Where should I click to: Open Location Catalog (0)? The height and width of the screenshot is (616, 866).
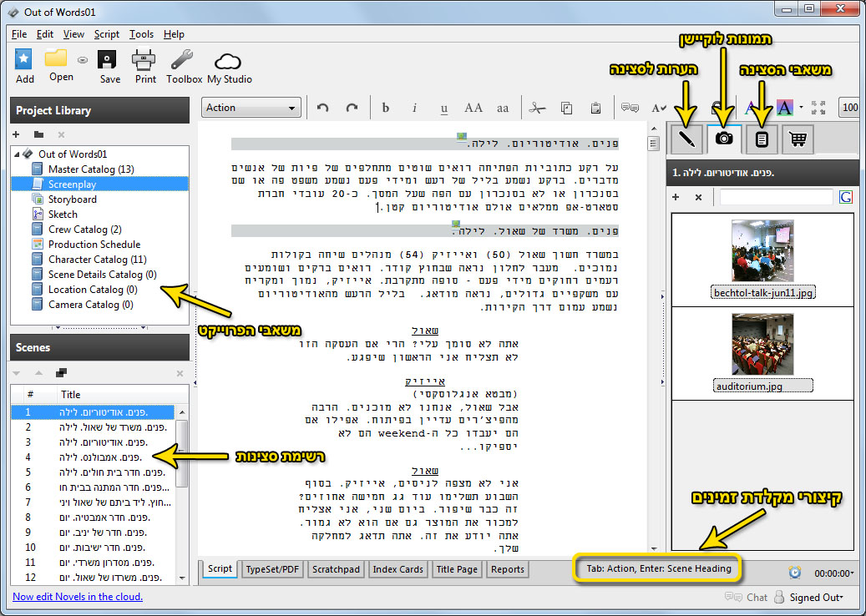coord(93,290)
